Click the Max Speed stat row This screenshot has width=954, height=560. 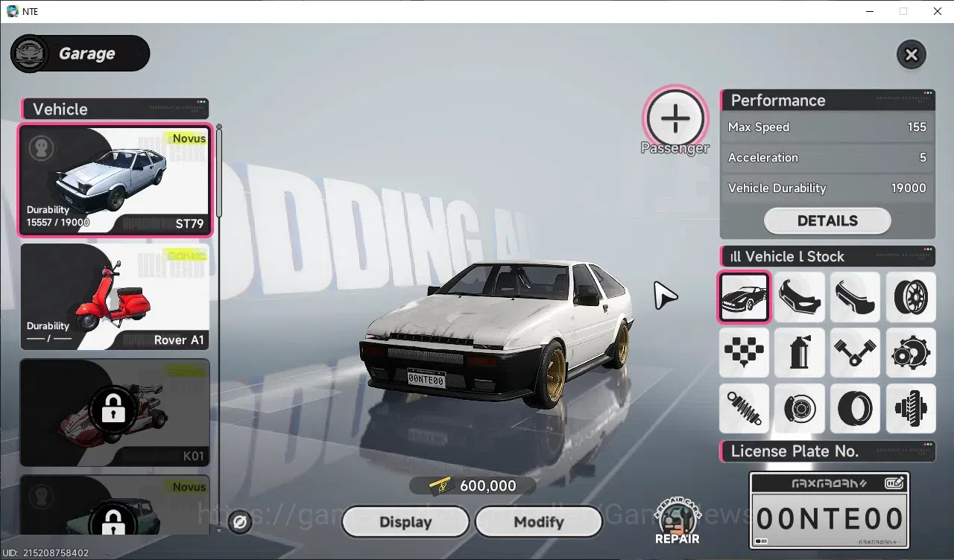827,127
